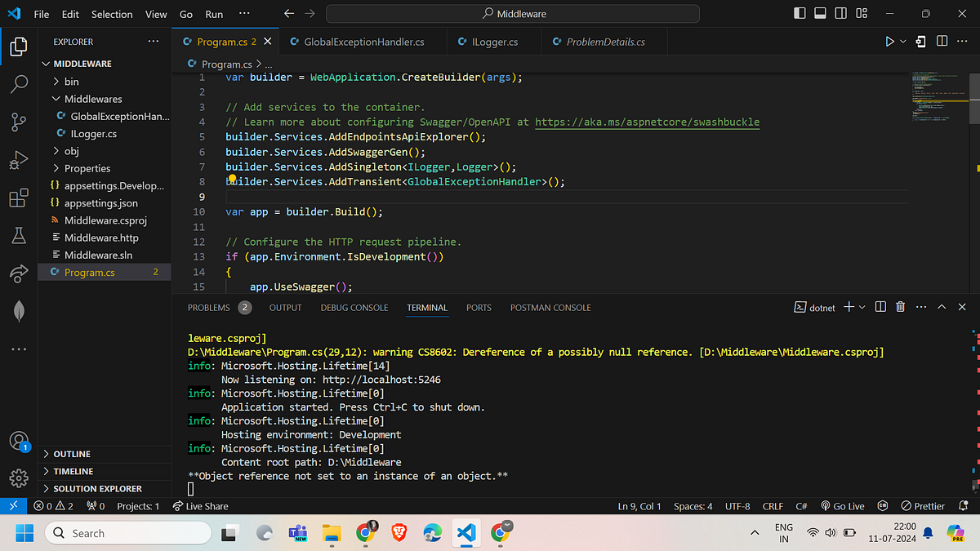Image resolution: width=980 pixels, height=551 pixels.
Task: Toggle the bottom panel visibility
Action: (820, 13)
